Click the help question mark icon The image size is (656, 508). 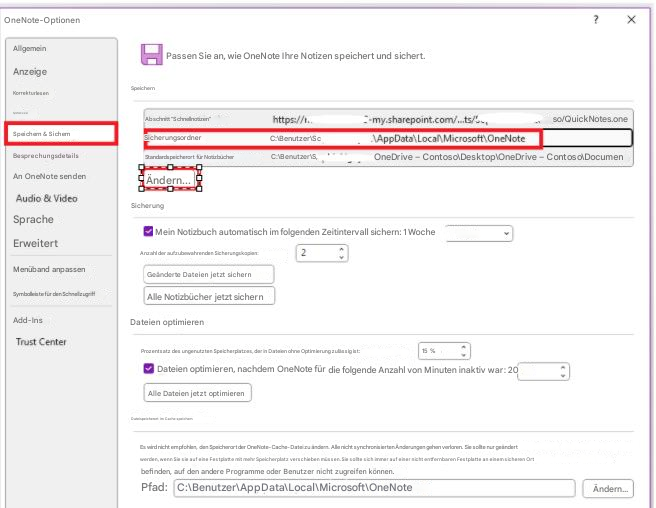tap(596, 20)
